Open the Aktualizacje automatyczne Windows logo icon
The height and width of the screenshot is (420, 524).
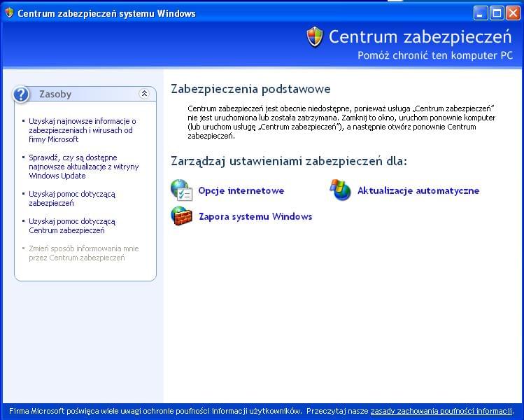click(340, 190)
